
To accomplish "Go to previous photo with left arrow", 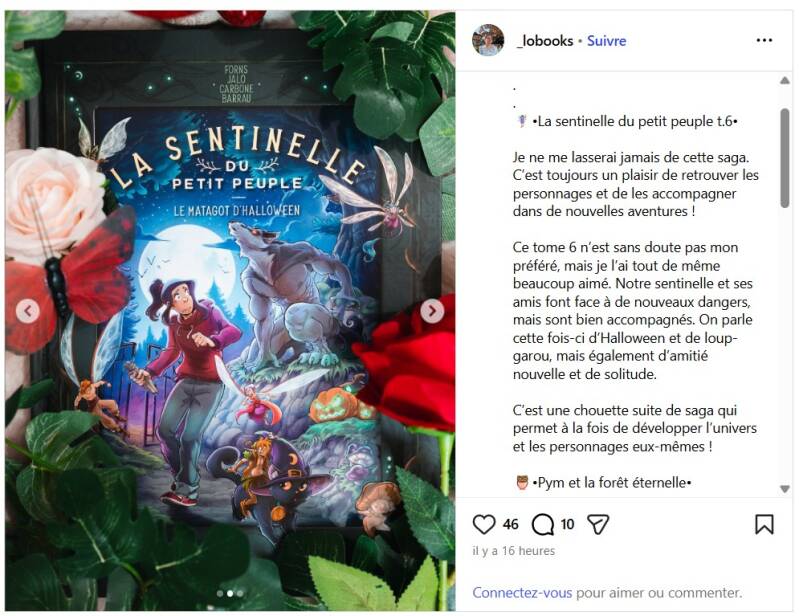I will (x=28, y=310).
